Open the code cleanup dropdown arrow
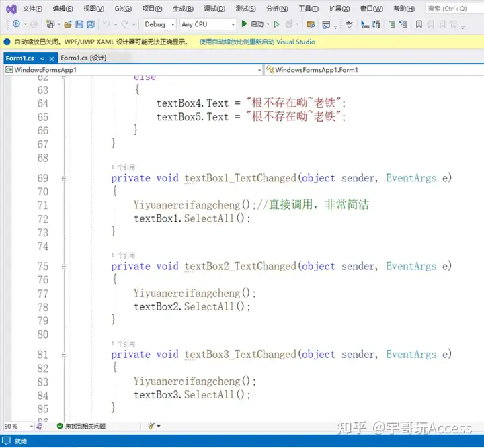This screenshot has width=484, height=448. 159,426
